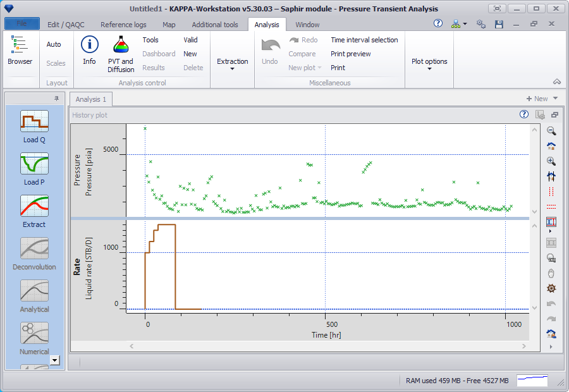Click the save floppy disk icon
Image resolution: width=569 pixels, height=392 pixels.
(x=499, y=24)
